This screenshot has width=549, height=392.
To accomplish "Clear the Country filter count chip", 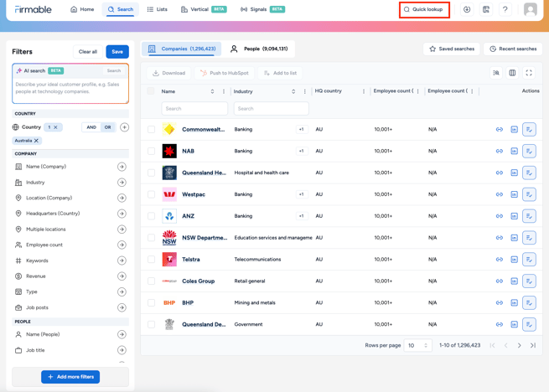I will (x=55, y=127).
